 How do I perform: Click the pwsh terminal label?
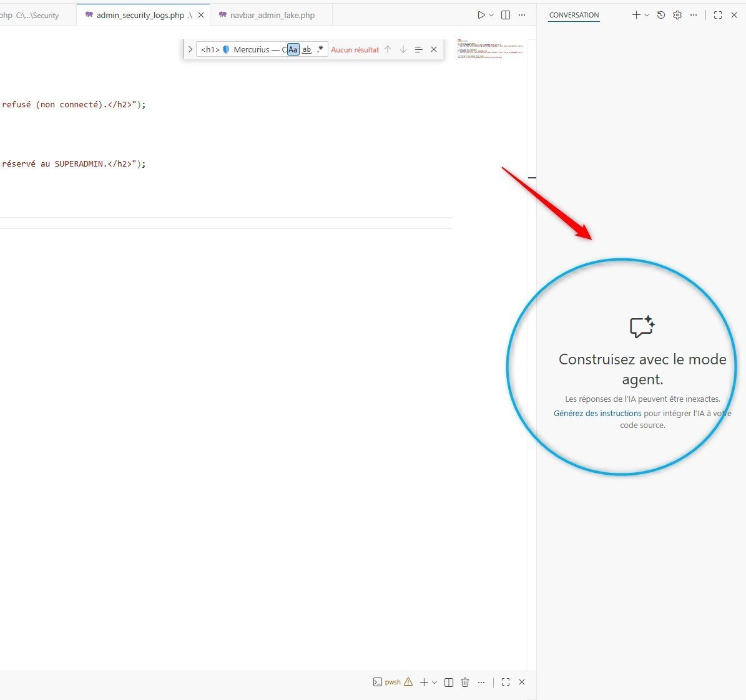[393, 683]
